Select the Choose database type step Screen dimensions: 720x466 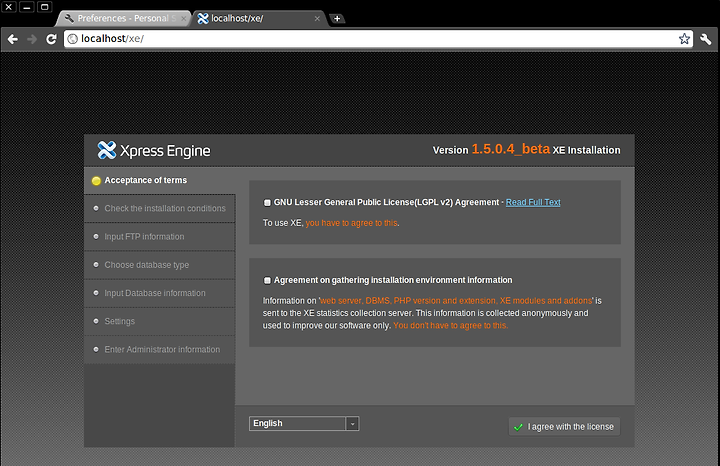click(x=160, y=265)
